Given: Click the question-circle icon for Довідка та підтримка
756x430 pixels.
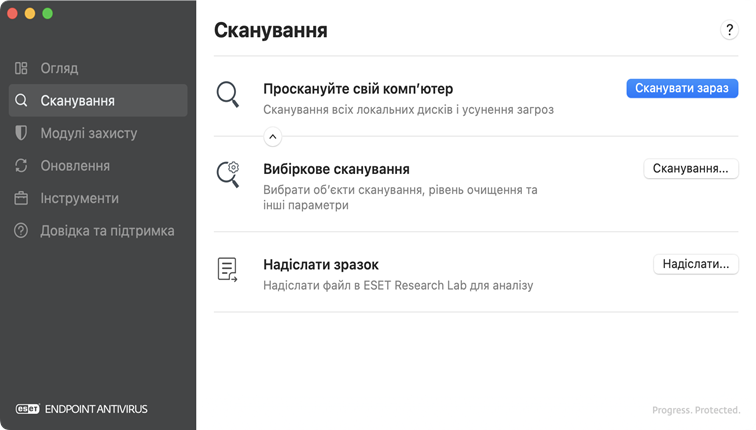Looking at the screenshot, I should pyautogui.click(x=21, y=230).
